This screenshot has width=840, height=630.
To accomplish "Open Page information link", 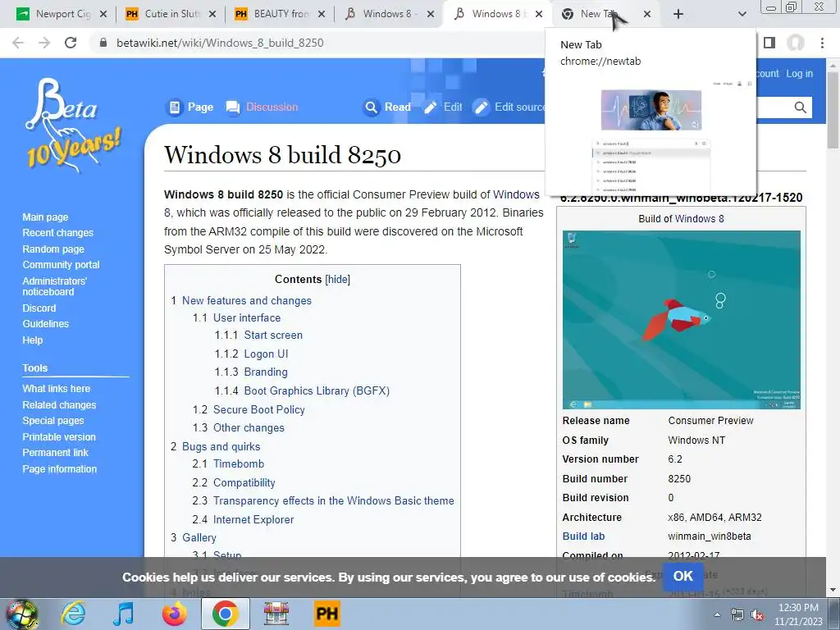I will pos(59,468).
